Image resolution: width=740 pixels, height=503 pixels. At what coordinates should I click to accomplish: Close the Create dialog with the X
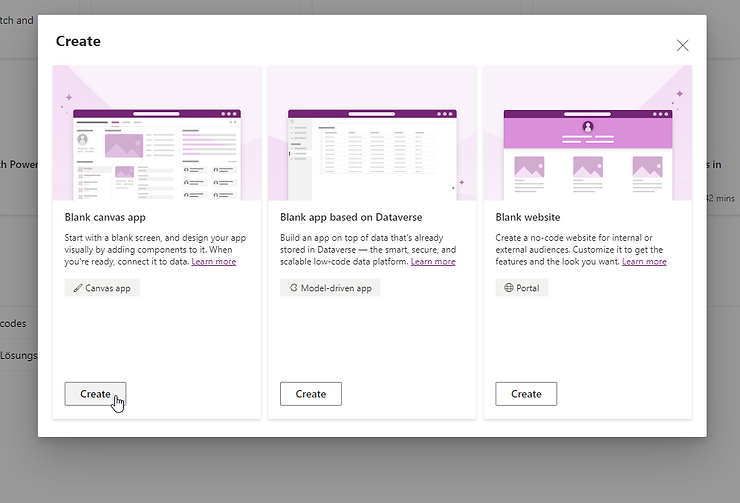[682, 45]
